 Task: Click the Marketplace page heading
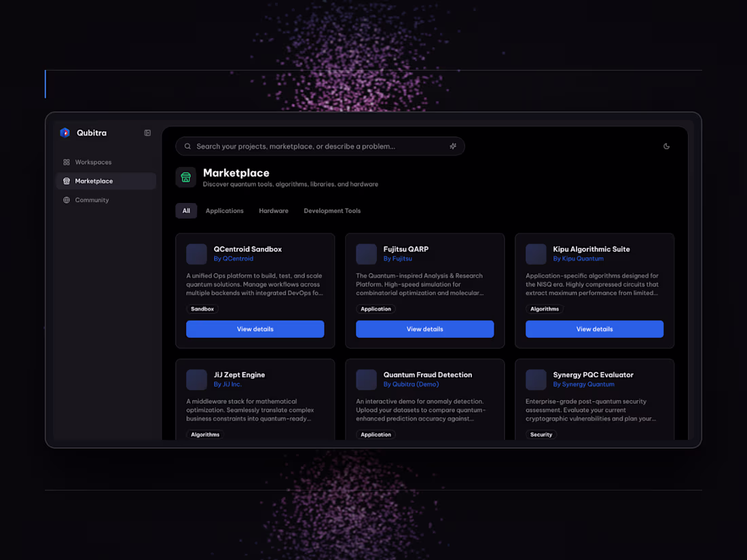tap(236, 173)
